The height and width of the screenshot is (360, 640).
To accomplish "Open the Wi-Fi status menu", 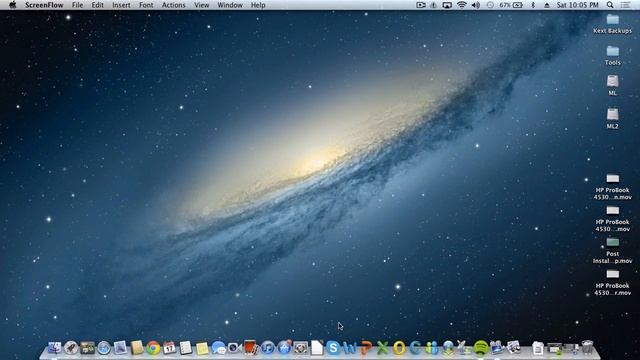I will [x=462, y=5].
